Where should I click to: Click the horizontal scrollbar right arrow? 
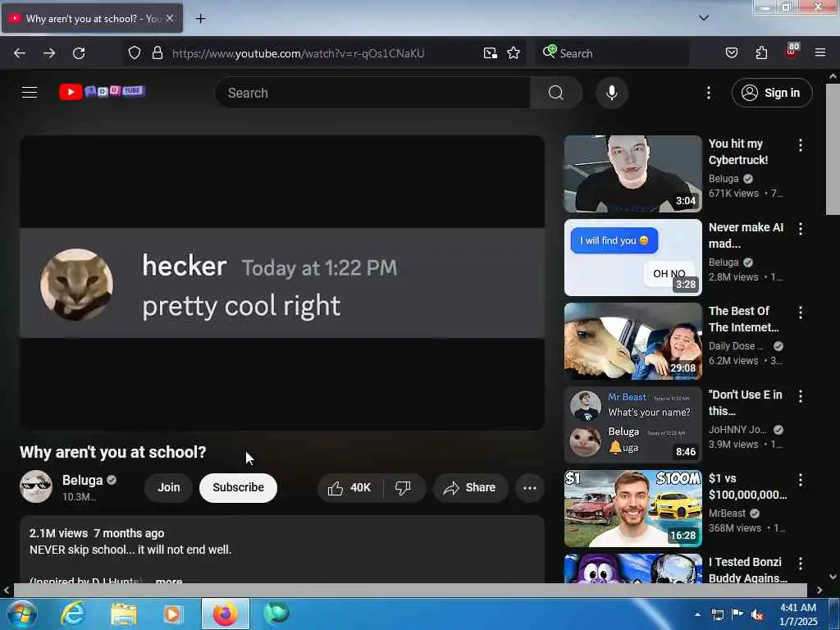point(819,590)
